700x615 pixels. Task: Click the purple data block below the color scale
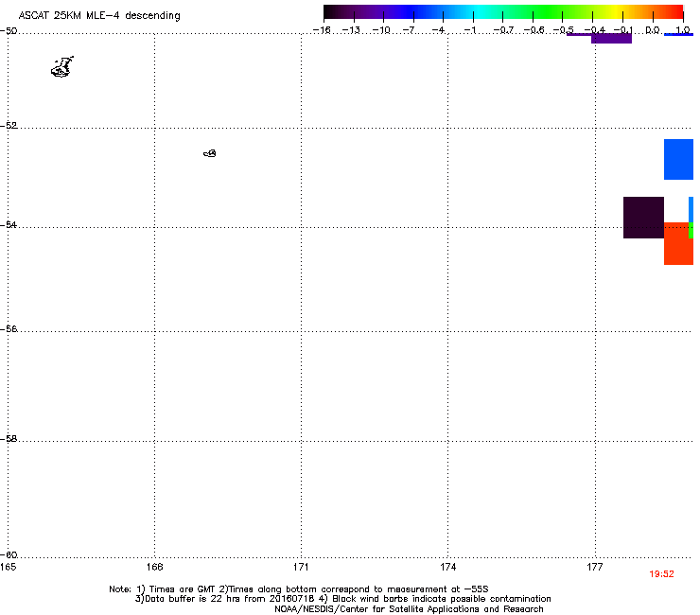(611, 39)
